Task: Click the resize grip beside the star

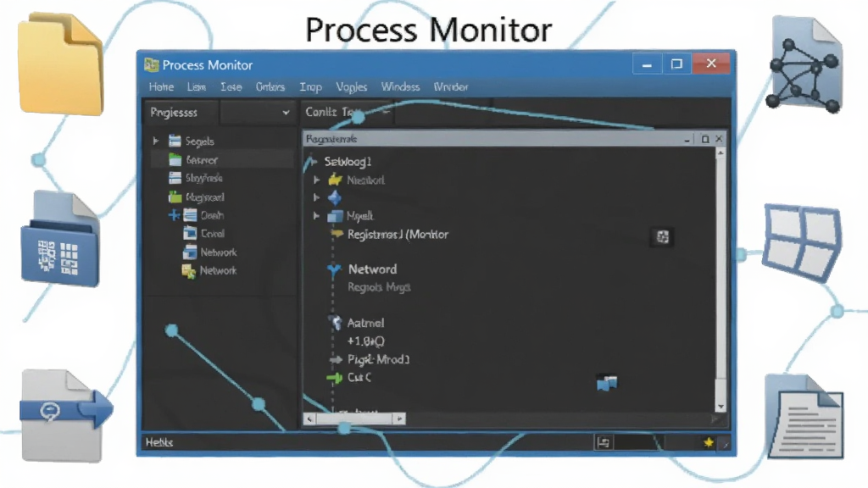Action: tap(725, 442)
